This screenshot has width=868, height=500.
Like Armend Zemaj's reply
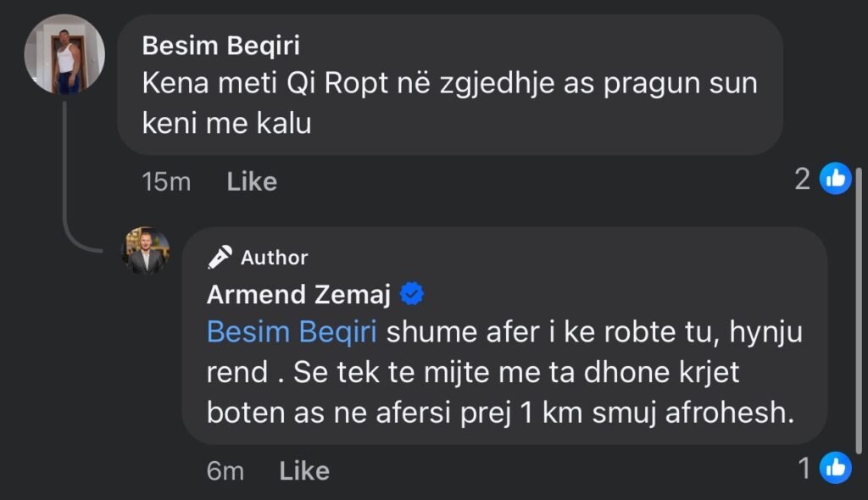(304, 470)
